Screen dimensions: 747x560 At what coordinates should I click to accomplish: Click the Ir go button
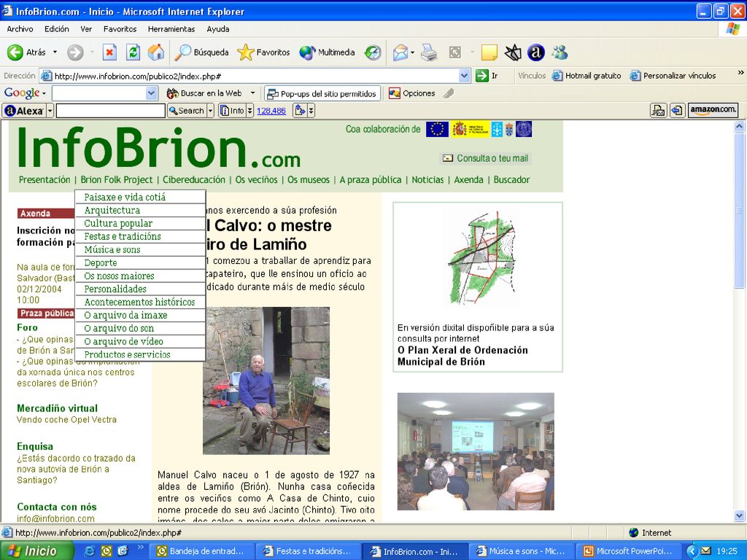[487, 76]
